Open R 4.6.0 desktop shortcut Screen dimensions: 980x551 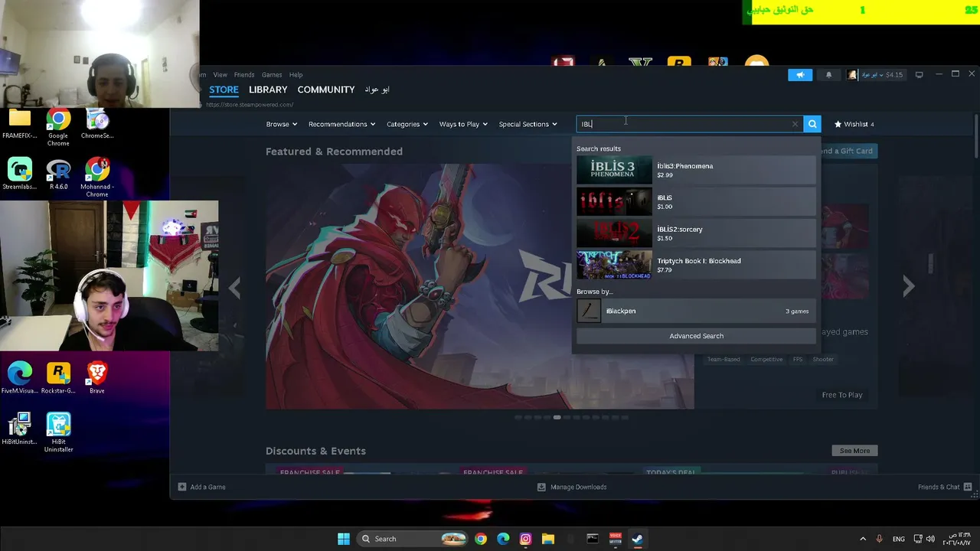click(58, 174)
